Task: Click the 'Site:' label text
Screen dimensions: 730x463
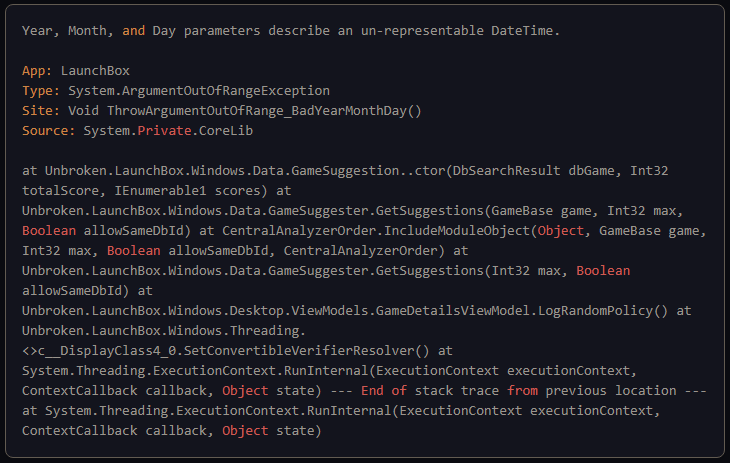Action: 41,111
